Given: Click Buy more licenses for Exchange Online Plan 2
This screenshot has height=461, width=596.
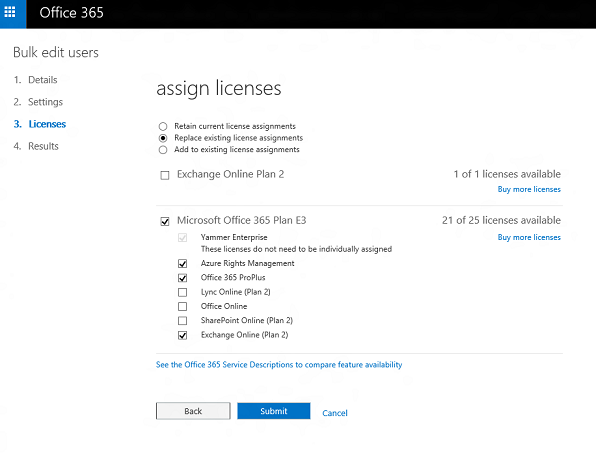Looking at the screenshot, I should [529, 189].
